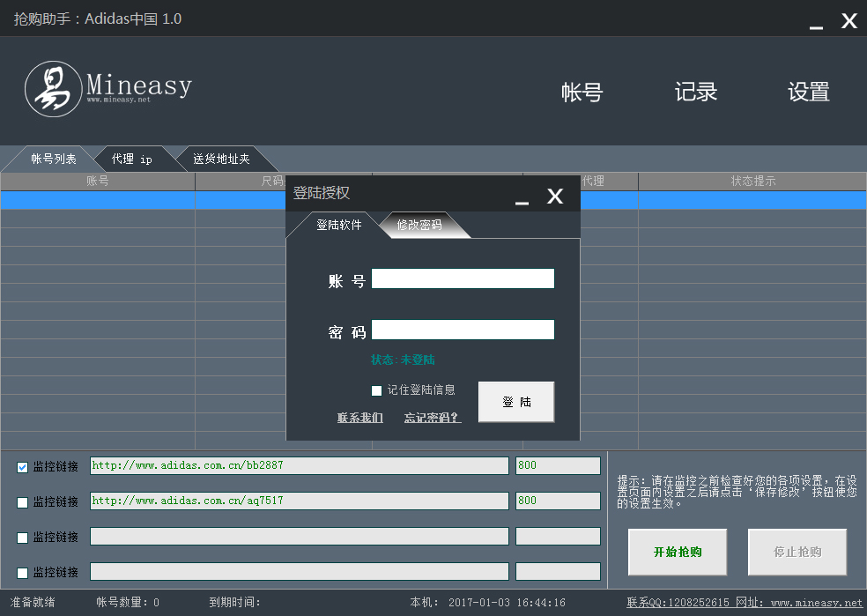Screen dimensions: 867x616
Task: Enable the second 监控链接 checkbox
Action: point(21,501)
